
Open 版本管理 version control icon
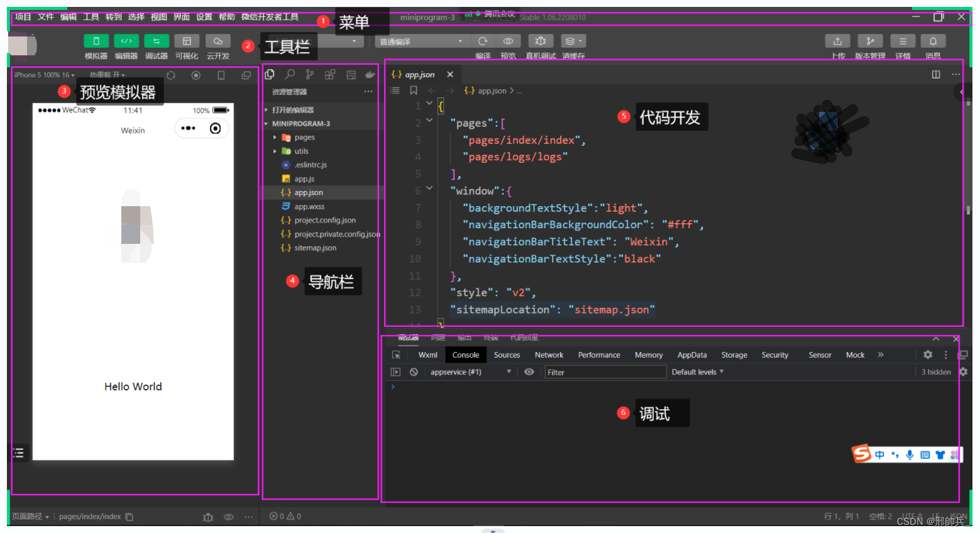870,41
